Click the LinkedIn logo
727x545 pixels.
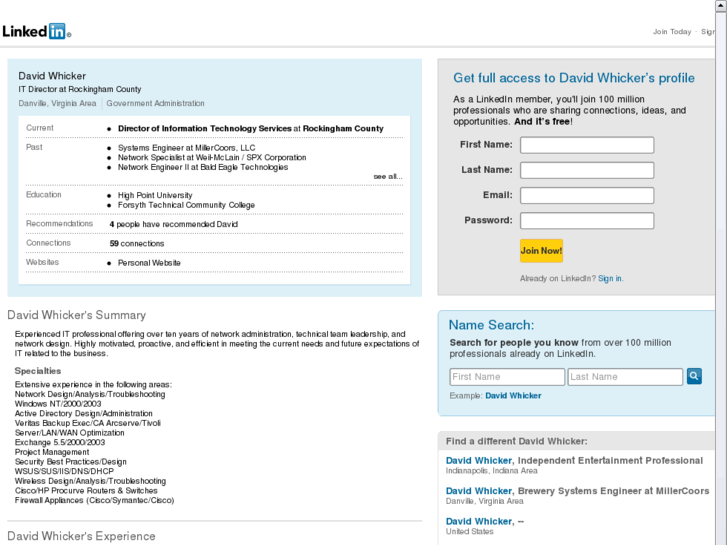click(x=36, y=31)
